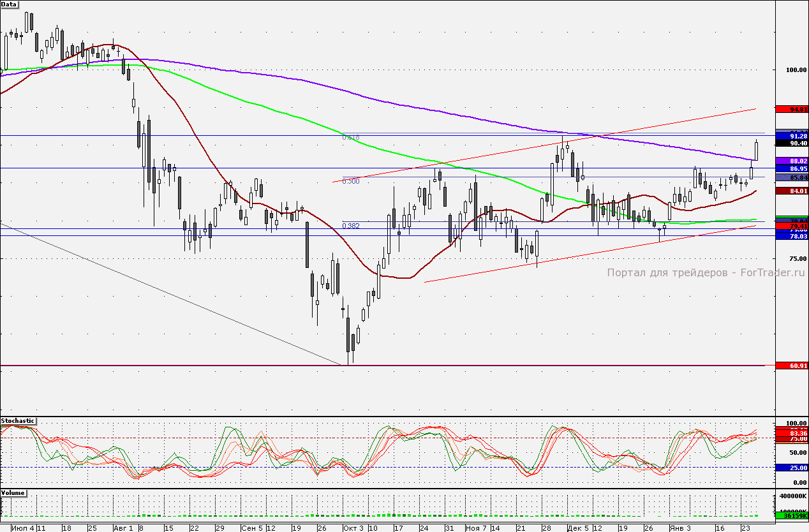Viewport: 809px width, 532px height.
Task: Click the Окт 3 date on time axis
Action: click(353, 528)
